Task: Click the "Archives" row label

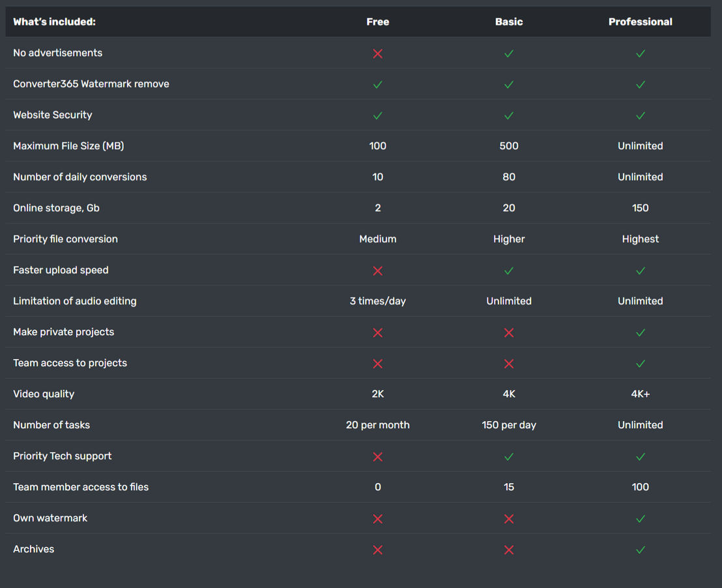Action: click(x=34, y=550)
